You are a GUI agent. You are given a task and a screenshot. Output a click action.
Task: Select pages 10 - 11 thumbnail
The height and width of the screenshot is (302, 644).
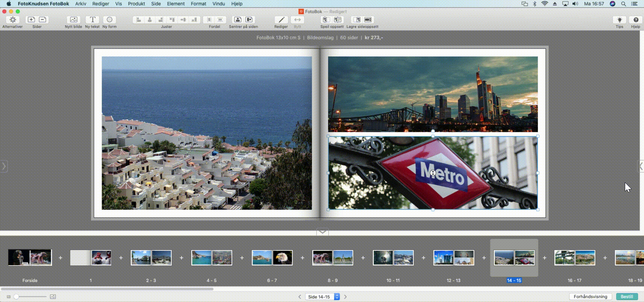click(x=393, y=258)
